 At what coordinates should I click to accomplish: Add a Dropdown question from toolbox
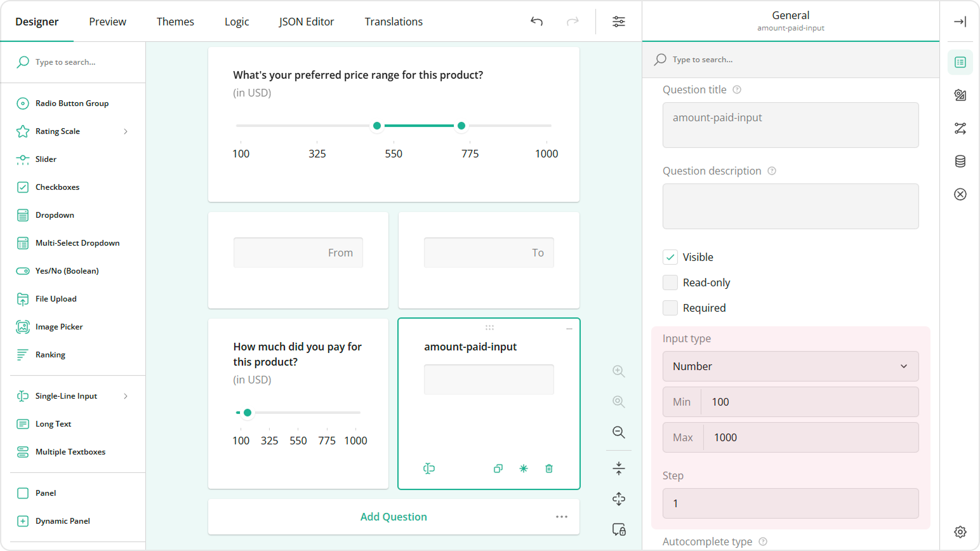(55, 215)
